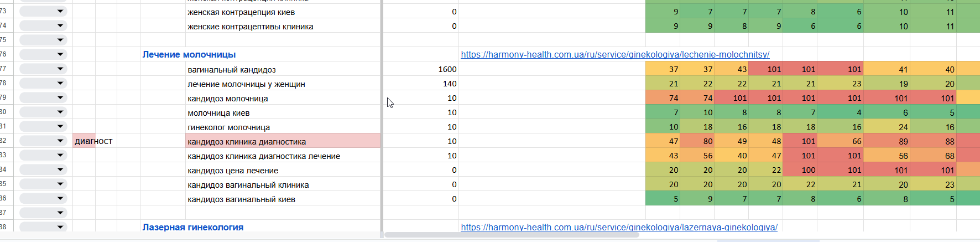Open dropdown chip in row 73
Viewport: 980px width, 242px height.
[x=43, y=11]
